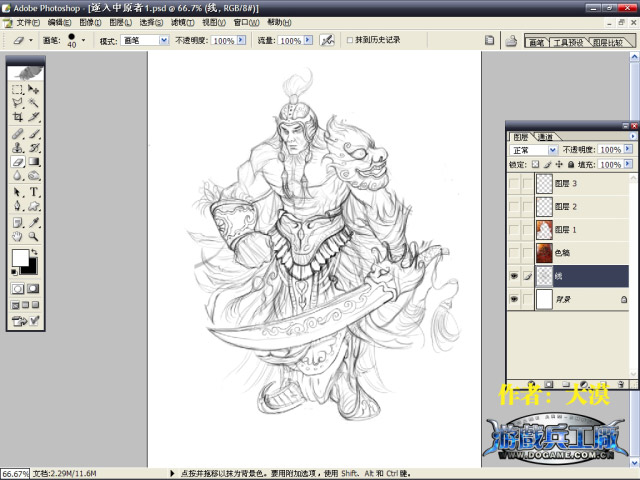The image size is (640, 480).
Task: Select the Gradient tool
Action: click(x=34, y=162)
